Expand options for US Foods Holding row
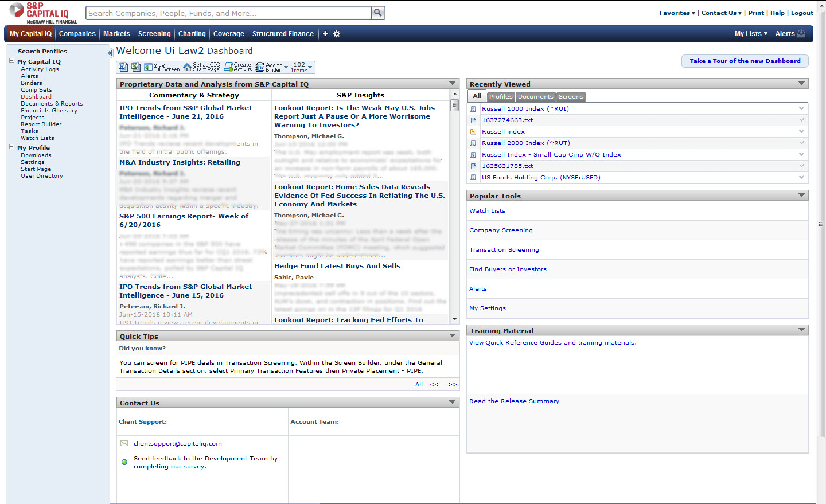 801,177
